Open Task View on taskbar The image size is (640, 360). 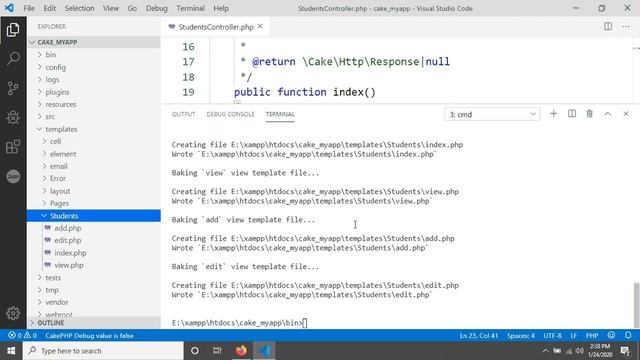coord(217,351)
